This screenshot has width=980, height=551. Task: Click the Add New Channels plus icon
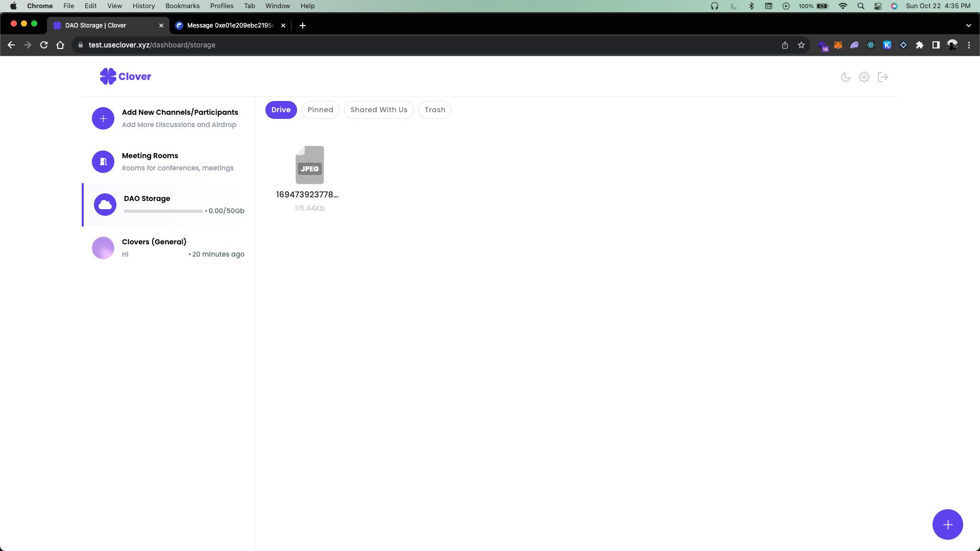coord(103,118)
